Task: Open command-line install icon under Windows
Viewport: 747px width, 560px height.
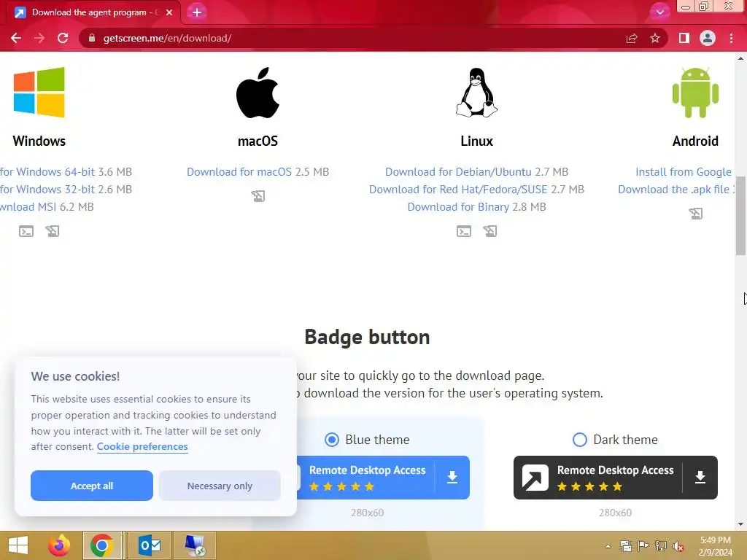Action: pos(26,231)
